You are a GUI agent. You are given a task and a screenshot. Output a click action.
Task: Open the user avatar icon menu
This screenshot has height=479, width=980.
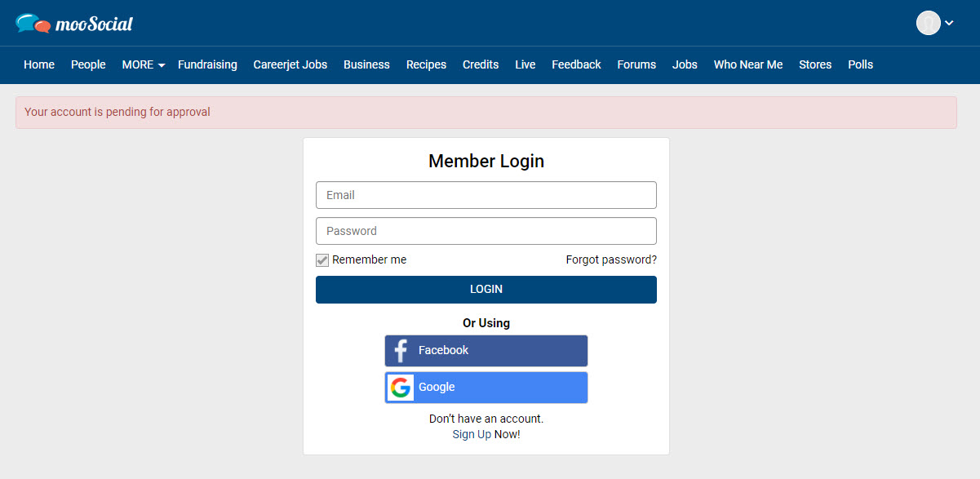pyautogui.click(x=929, y=23)
